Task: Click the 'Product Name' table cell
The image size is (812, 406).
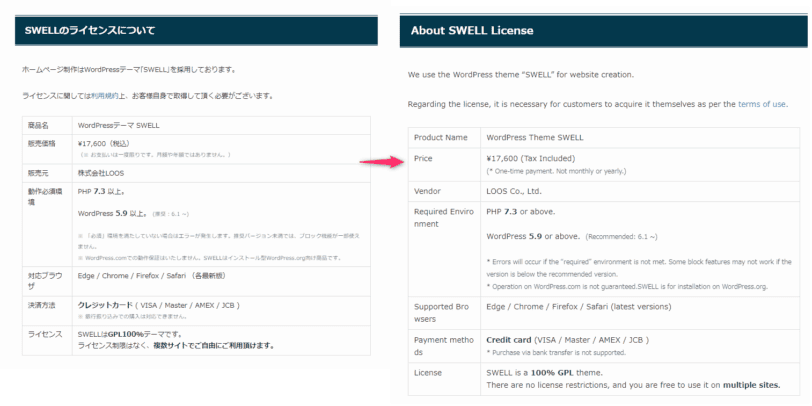Action: (x=441, y=137)
